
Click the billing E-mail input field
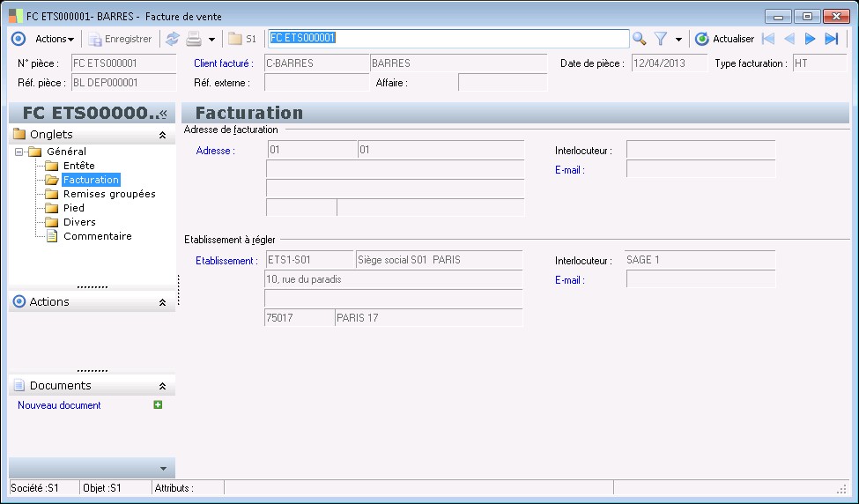click(x=700, y=169)
